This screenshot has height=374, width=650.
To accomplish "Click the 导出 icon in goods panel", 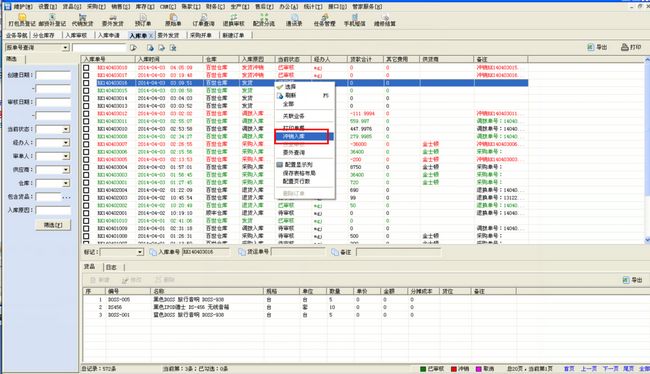I will [626, 280].
